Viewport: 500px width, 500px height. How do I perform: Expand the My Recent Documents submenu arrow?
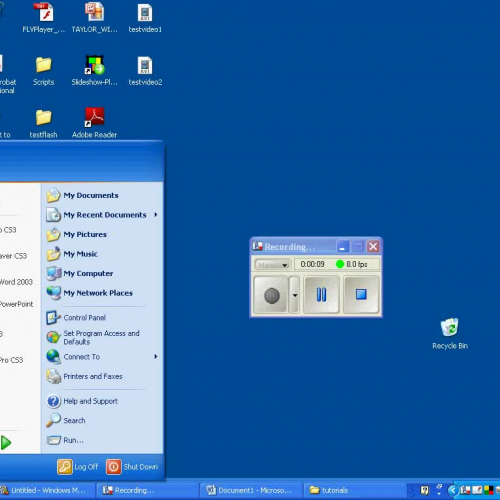click(x=156, y=215)
